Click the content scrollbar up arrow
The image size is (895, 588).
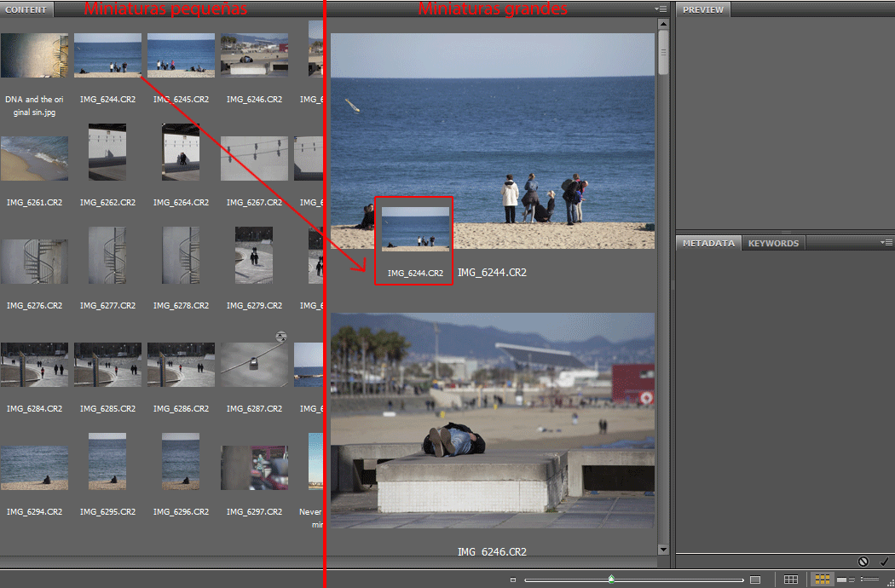point(663,24)
